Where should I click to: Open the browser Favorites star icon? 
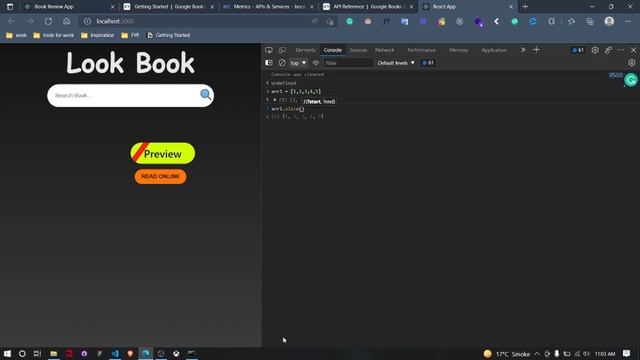click(571, 21)
